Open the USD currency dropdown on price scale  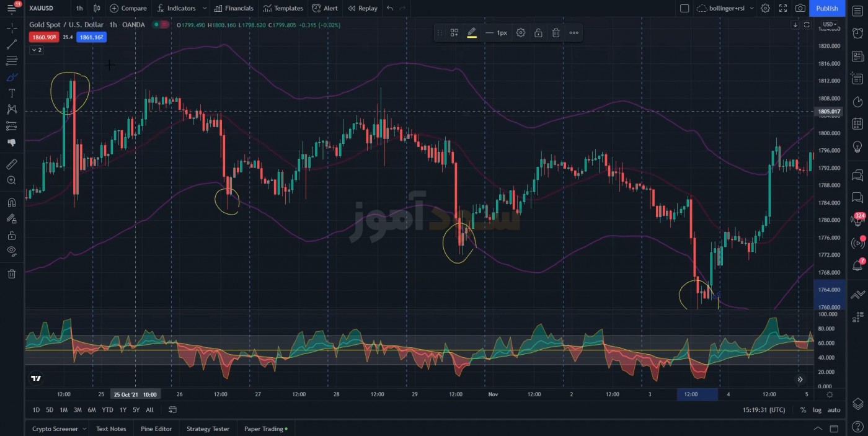[x=830, y=25]
